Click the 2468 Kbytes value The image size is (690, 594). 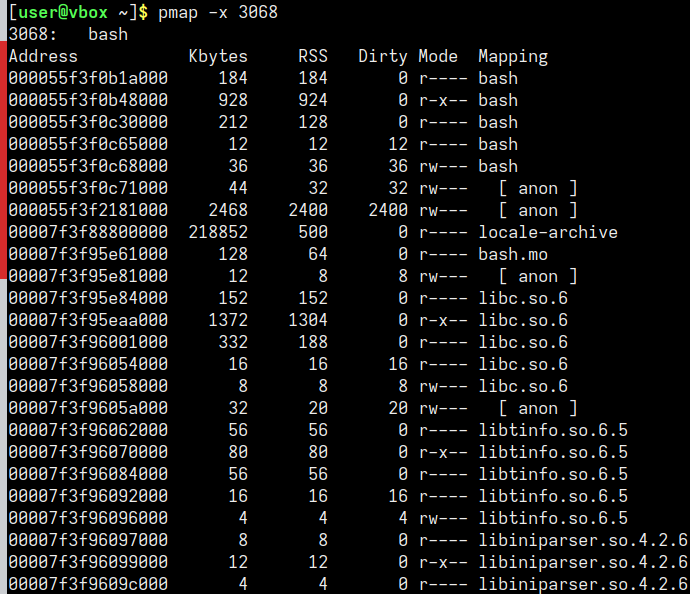228,210
